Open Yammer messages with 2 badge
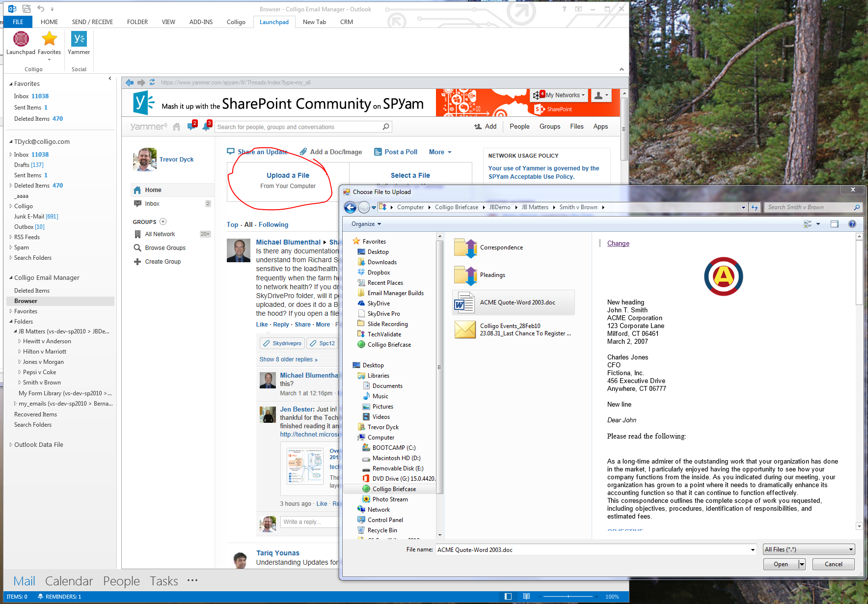This screenshot has height=604, width=868. click(x=191, y=126)
